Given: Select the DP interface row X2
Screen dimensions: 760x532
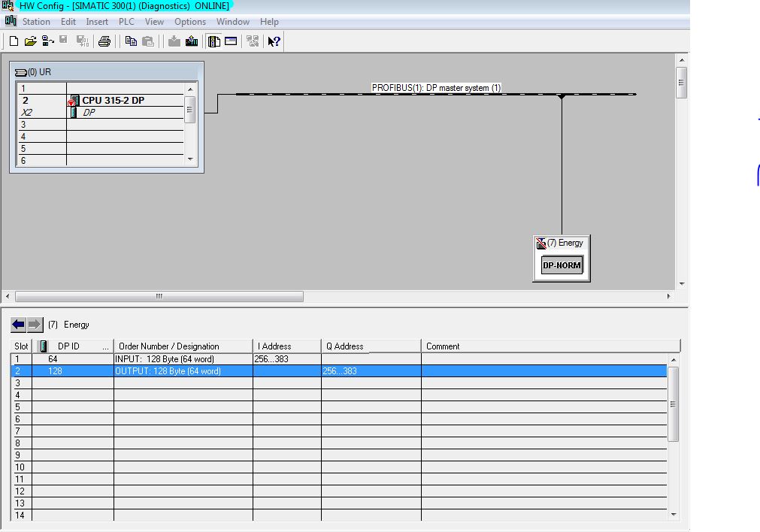Looking at the screenshot, I should [x=89, y=113].
